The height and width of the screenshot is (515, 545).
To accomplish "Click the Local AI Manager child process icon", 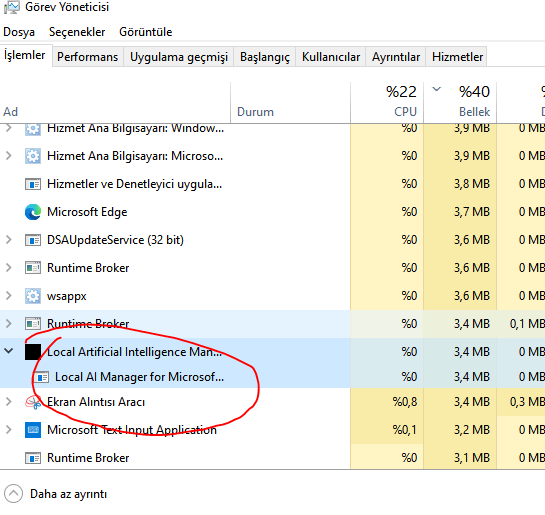I will [41, 377].
